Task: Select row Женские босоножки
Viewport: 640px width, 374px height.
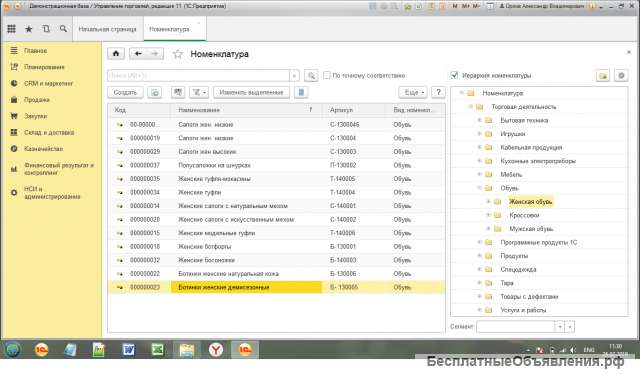Action: point(276,260)
